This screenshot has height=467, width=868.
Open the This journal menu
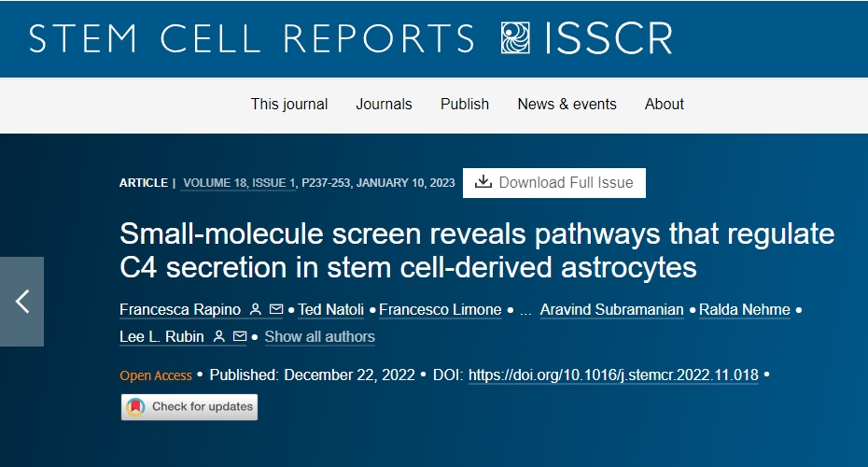pos(289,105)
